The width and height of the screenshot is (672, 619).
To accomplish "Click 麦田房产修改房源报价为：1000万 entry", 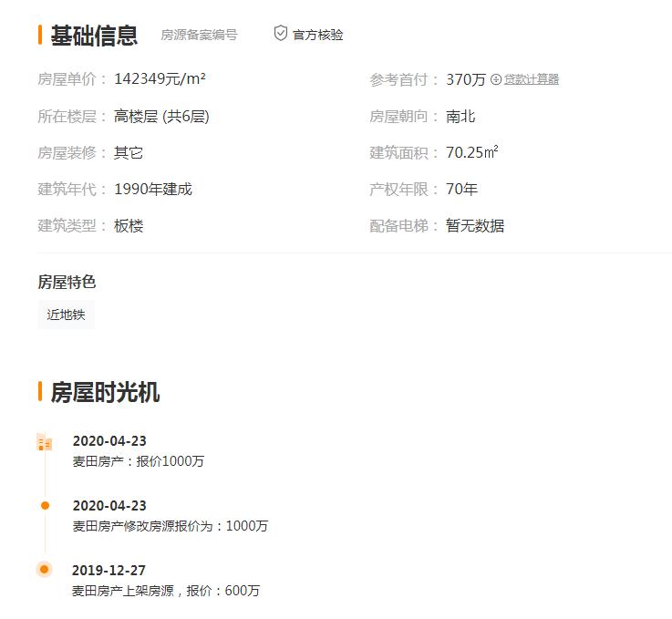I will coord(171,526).
